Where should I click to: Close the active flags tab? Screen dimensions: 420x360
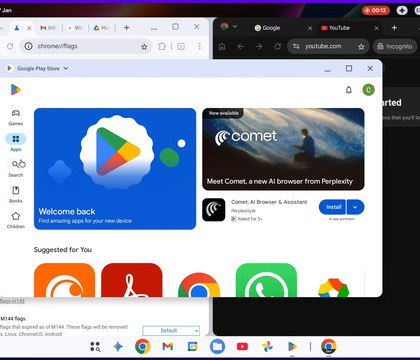click(29, 28)
